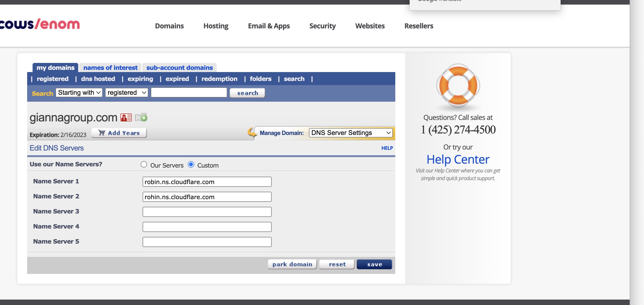Click the park domain button

pyautogui.click(x=292, y=264)
